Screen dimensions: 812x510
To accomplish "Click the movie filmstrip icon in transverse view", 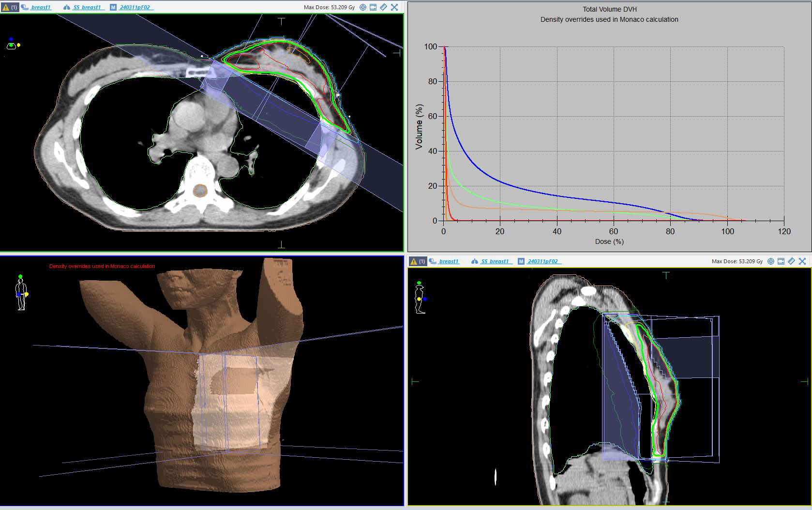I will coord(373,7).
